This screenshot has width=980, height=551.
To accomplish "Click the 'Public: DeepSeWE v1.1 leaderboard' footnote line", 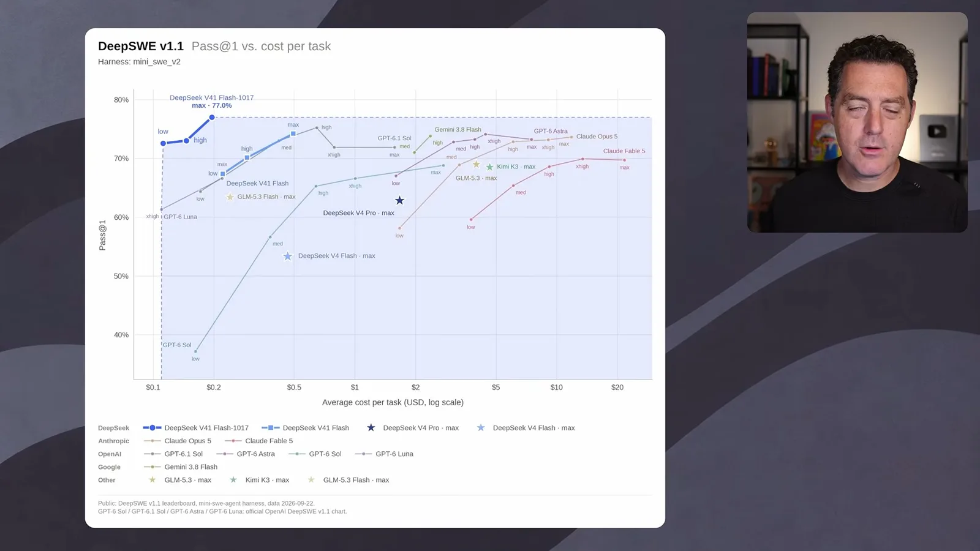I will (x=206, y=503).
